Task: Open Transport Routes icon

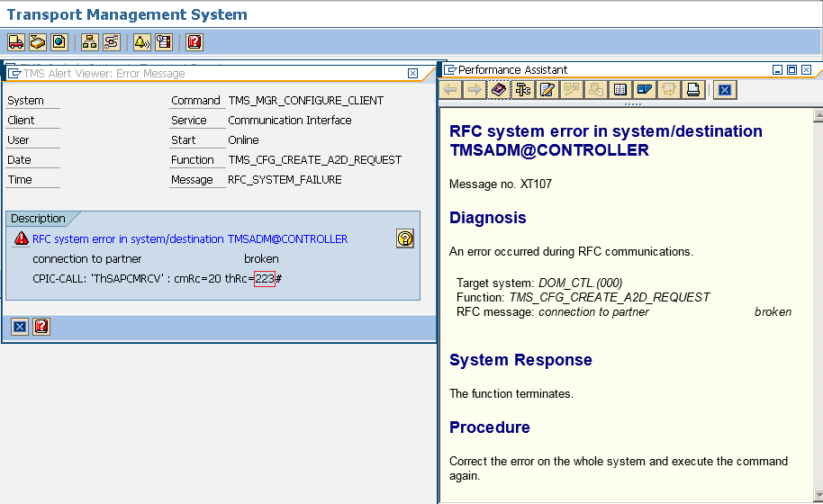Action: coord(112,42)
